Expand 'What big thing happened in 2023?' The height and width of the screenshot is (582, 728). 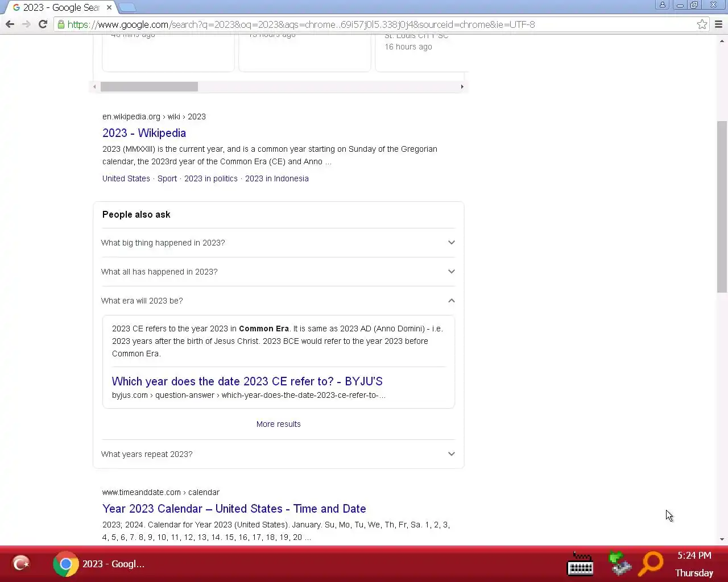pyautogui.click(x=278, y=243)
